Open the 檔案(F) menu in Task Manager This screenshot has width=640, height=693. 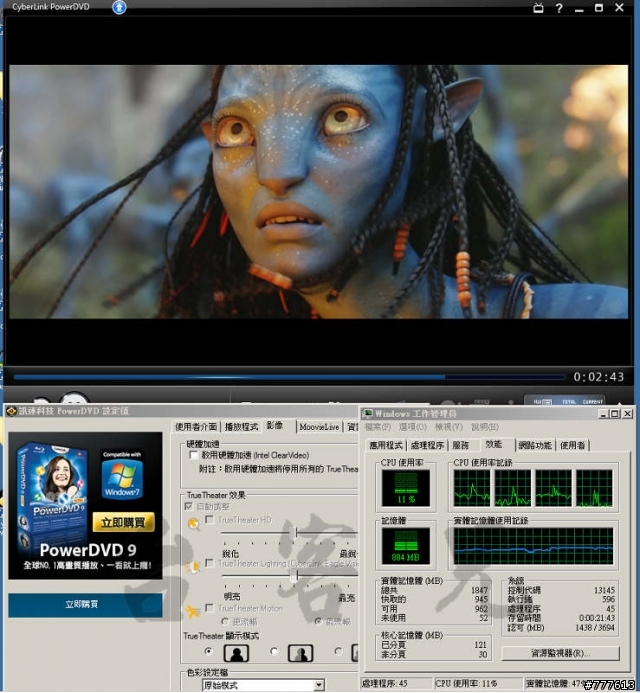pos(378,427)
